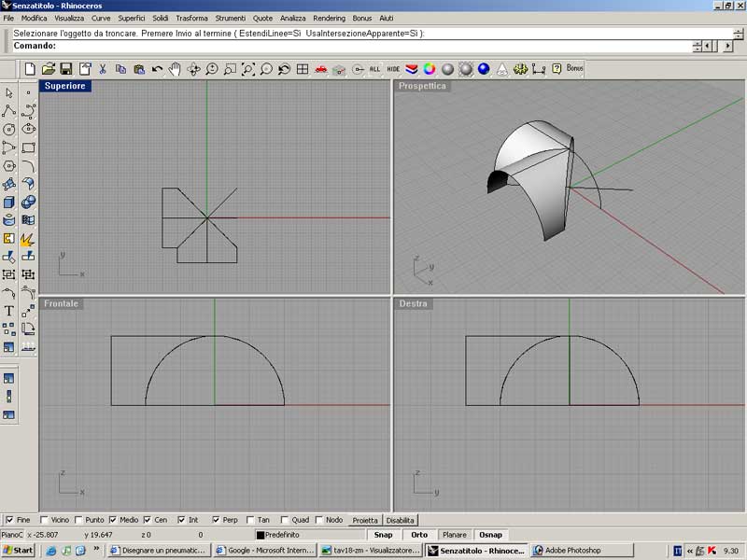
Task: Select the Text tool in left toolbar
Action: tap(9, 311)
